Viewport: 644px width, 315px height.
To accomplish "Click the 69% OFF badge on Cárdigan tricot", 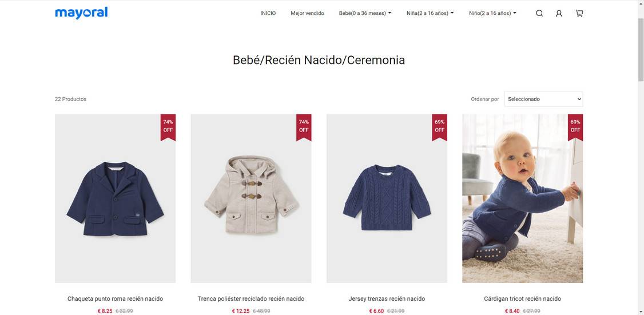I will pyautogui.click(x=575, y=127).
